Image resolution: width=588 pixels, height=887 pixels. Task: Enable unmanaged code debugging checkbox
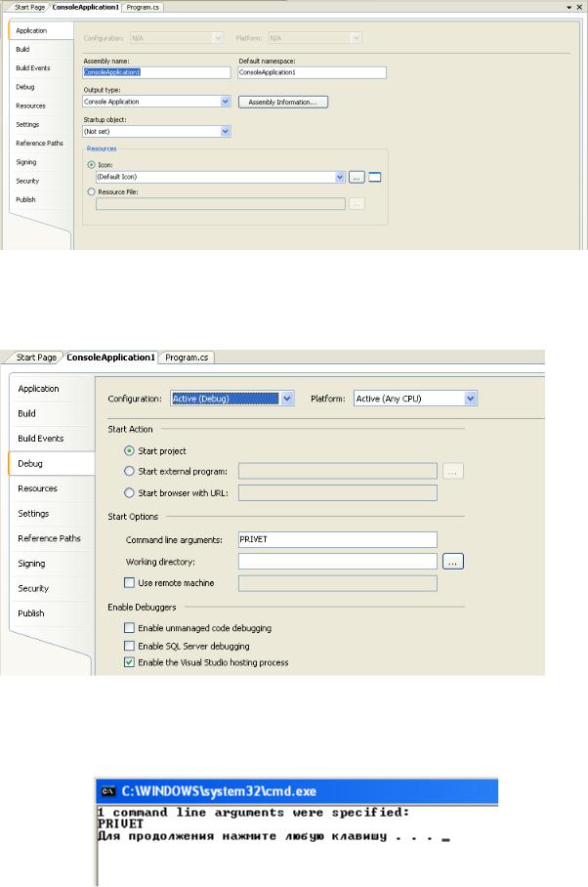(129, 628)
